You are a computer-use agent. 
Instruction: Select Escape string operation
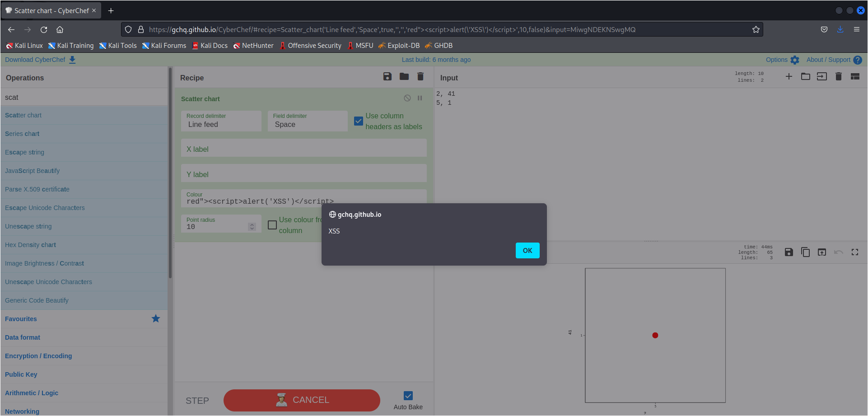click(84, 152)
